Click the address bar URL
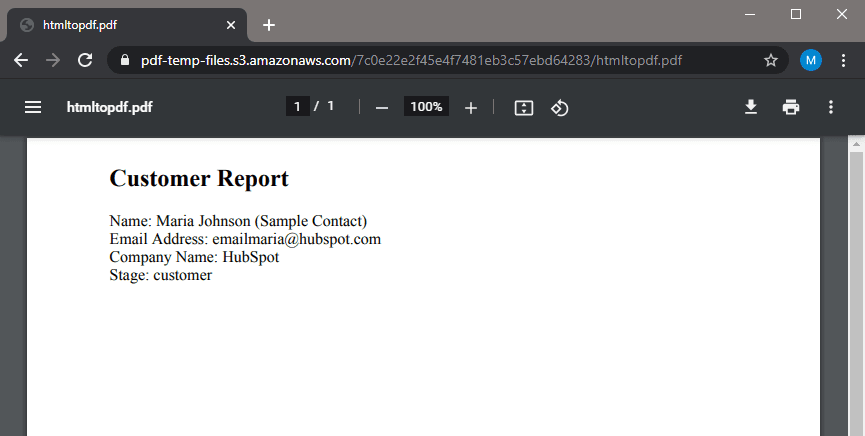865x436 pixels. coord(410,60)
